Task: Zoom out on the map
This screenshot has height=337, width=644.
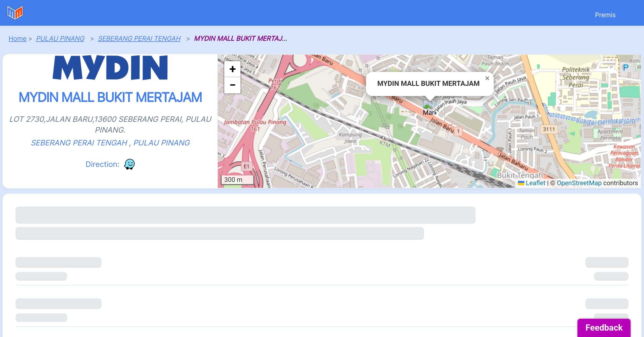Action: click(x=232, y=85)
